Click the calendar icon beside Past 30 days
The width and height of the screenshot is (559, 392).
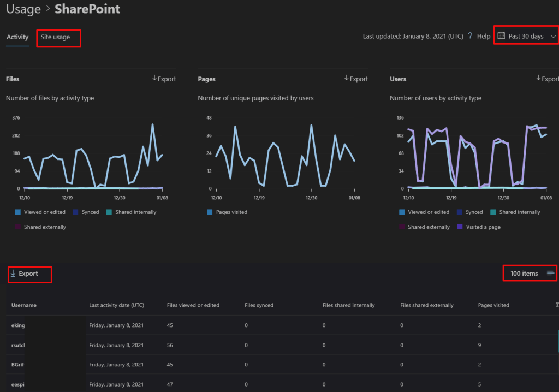click(501, 36)
